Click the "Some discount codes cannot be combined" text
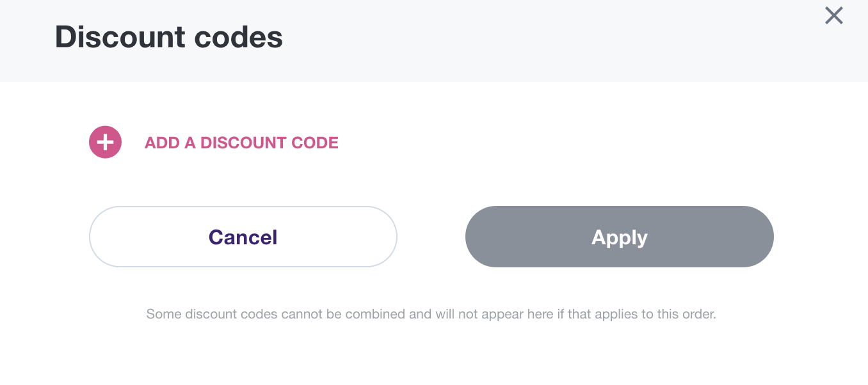Screen dimensions: 868x385 (431, 314)
